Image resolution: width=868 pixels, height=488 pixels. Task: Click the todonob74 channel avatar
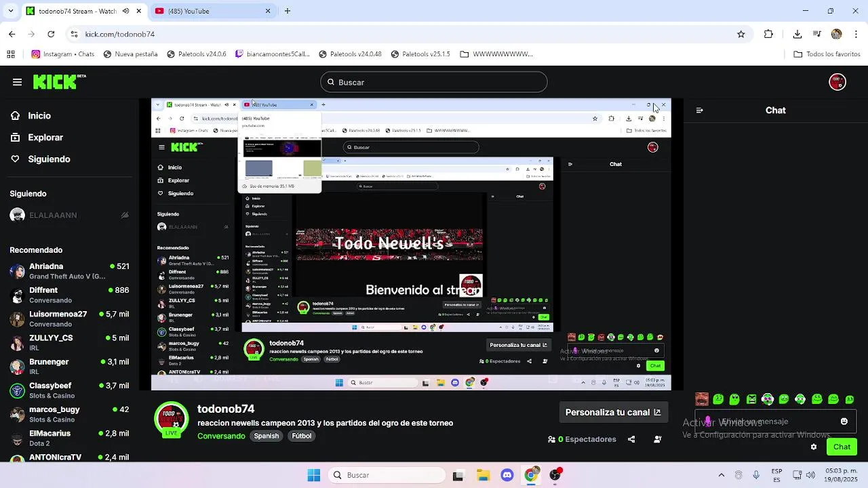click(x=171, y=418)
